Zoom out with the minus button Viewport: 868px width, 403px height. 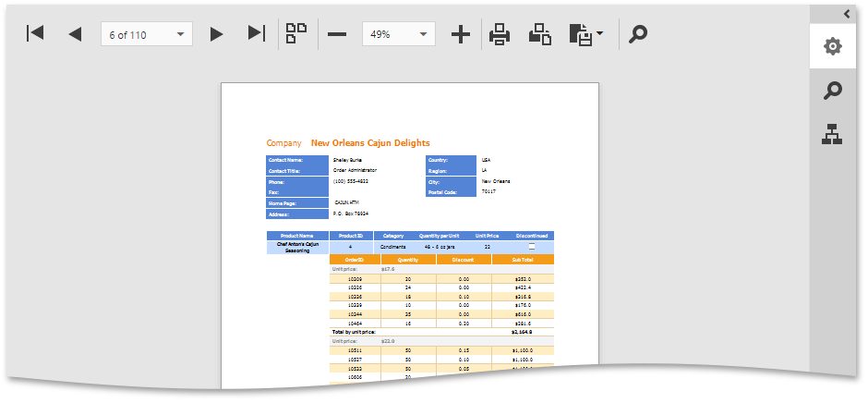337,34
